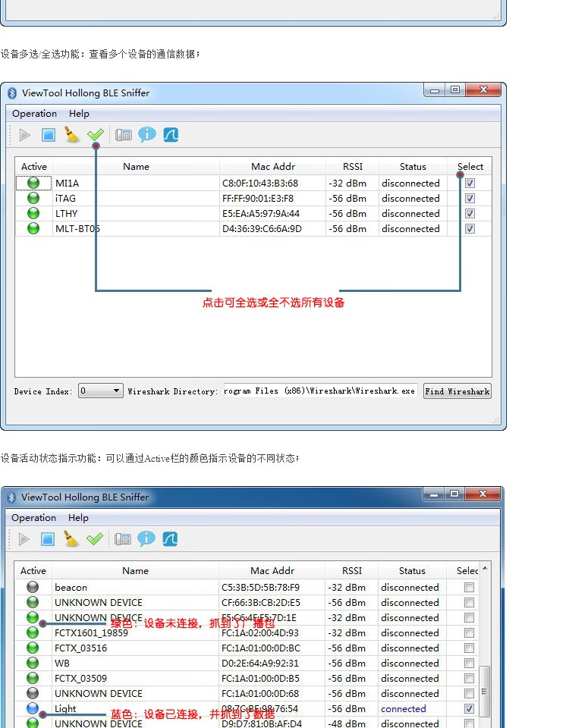The height and width of the screenshot is (728, 569).
Task: Sort by Mac Addr column in lower window
Action: coord(272,570)
